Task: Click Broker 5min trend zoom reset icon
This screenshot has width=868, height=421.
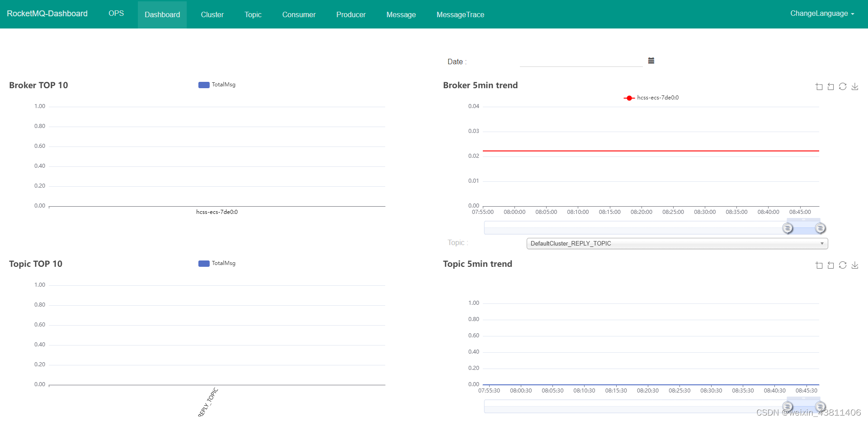Action: click(x=831, y=86)
